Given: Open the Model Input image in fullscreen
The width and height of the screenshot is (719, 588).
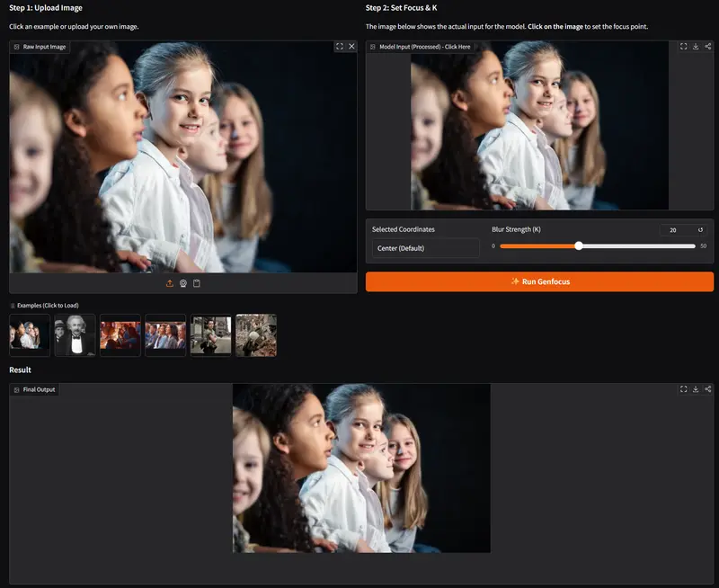Looking at the screenshot, I should (683, 46).
